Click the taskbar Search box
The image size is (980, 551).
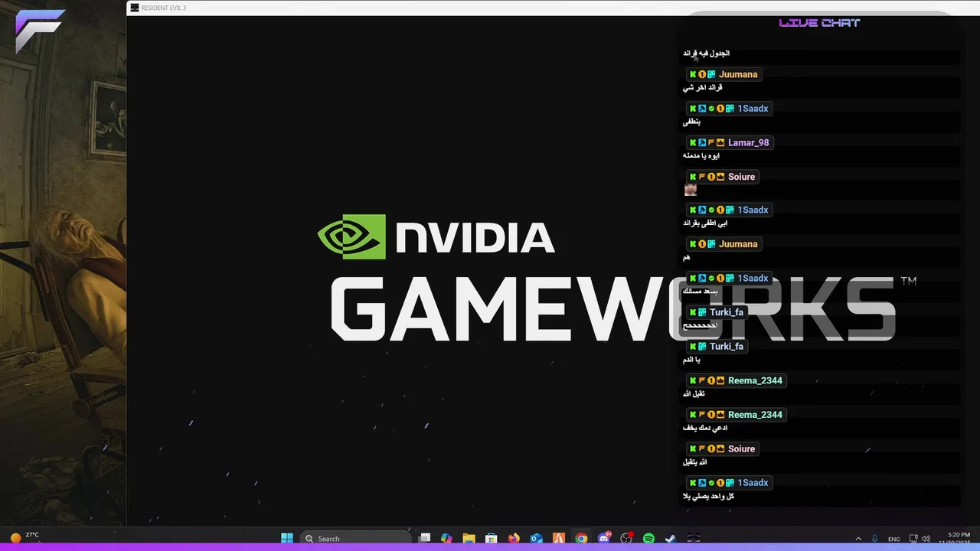coord(355,538)
